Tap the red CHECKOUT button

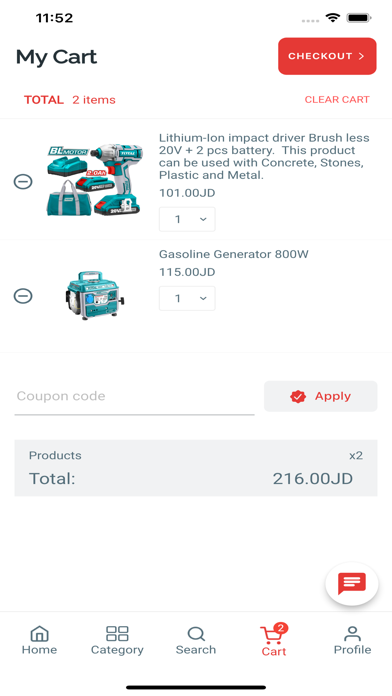pyautogui.click(x=327, y=56)
